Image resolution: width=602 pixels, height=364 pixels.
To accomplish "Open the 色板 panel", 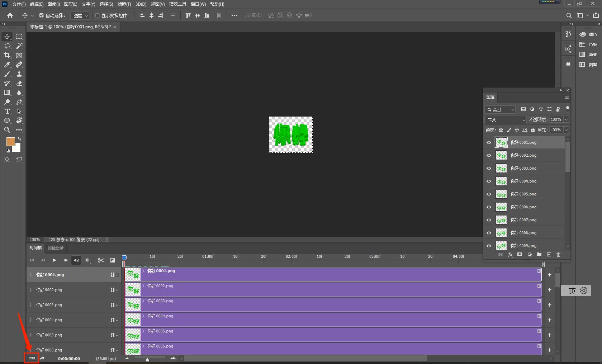I will (x=589, y=44).
